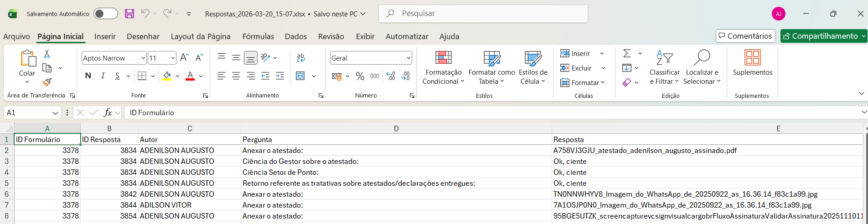The width and height of the screenshot is (868, 224).
Task: Expand the number format Geral dropdown
Action: pyautogui.click(x=408, y=58)
